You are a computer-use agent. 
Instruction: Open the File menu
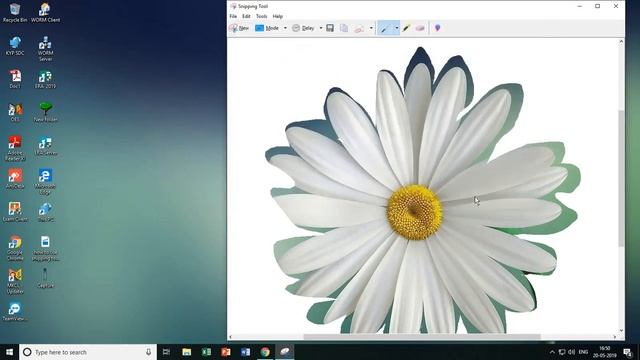[233, 16]
